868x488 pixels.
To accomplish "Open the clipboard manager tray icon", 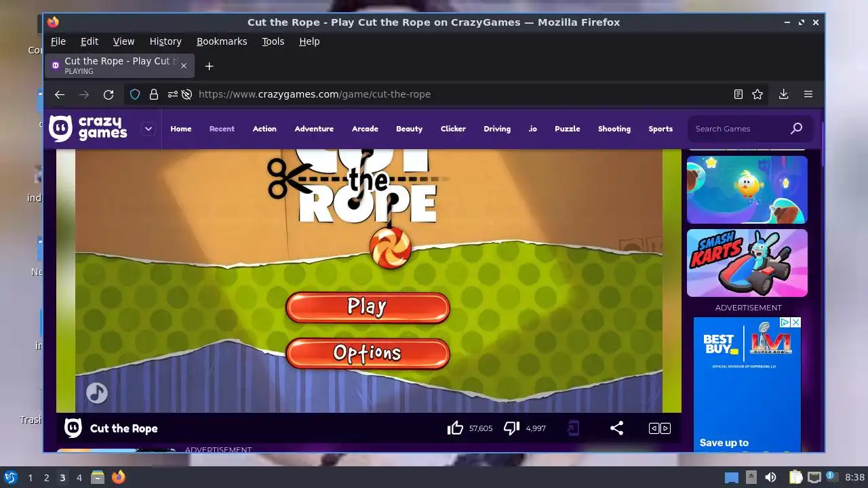I will (795, 477).
